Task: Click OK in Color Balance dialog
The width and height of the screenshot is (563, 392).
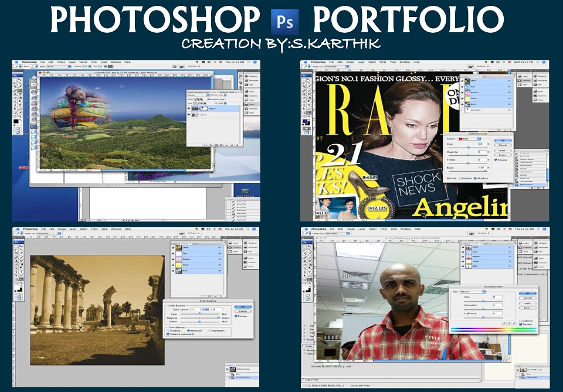Action: pyautogui.click(x=243, y=306)
